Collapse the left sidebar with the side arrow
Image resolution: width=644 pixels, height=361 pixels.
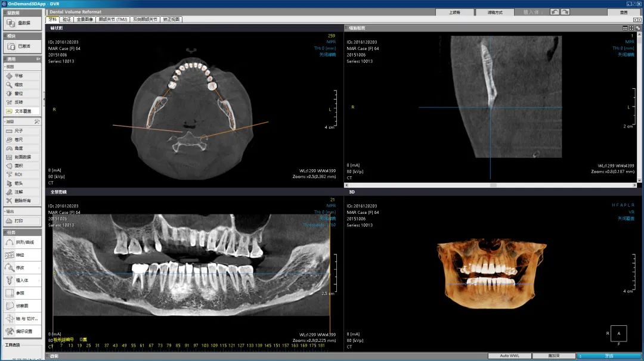click(x=44, y=99)
